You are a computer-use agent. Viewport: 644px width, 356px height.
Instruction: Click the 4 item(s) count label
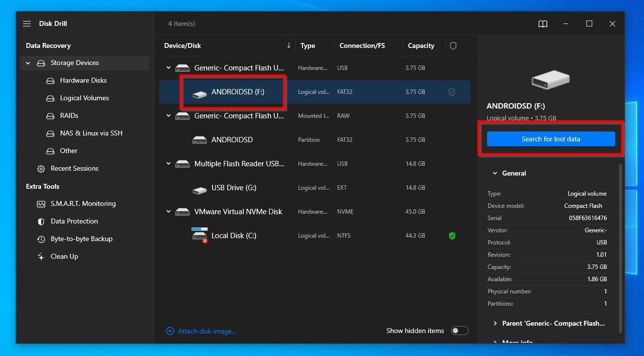click(x=182, y=24)
